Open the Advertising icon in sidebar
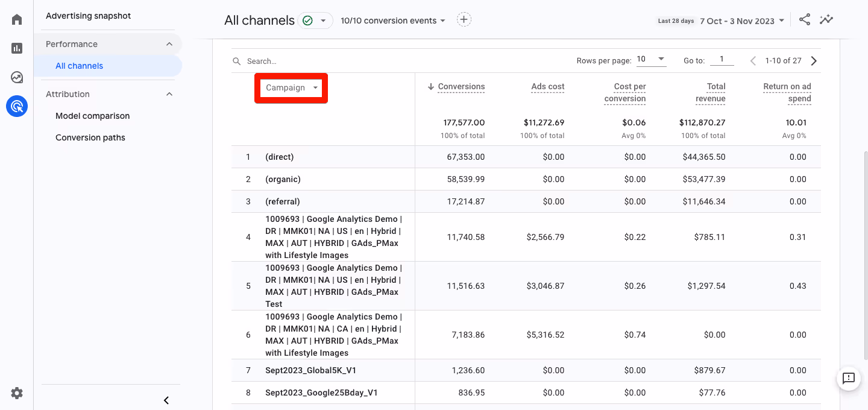The image size is (868, 410). click(x=17, y=106)
